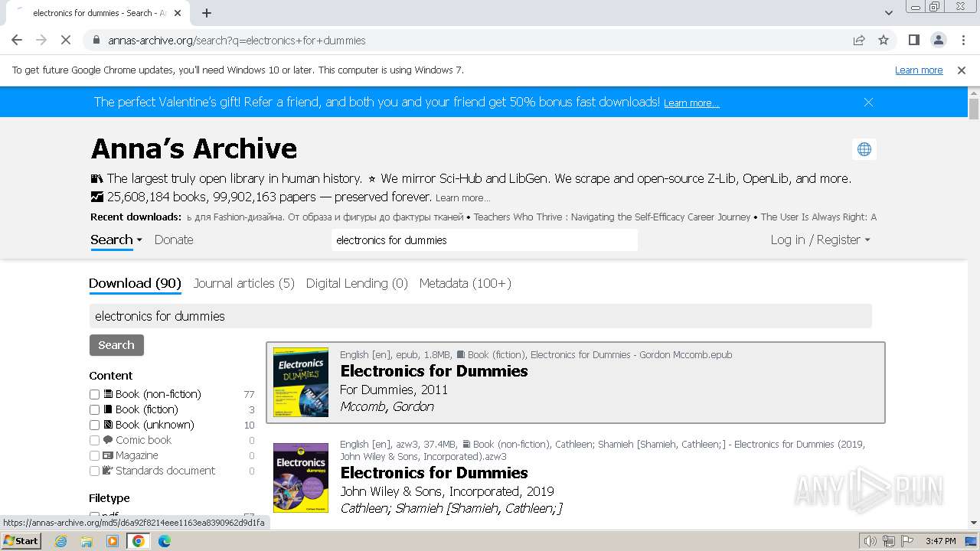Open the Chrome profile icon
The image size is (980, 551).
[938, 40]
